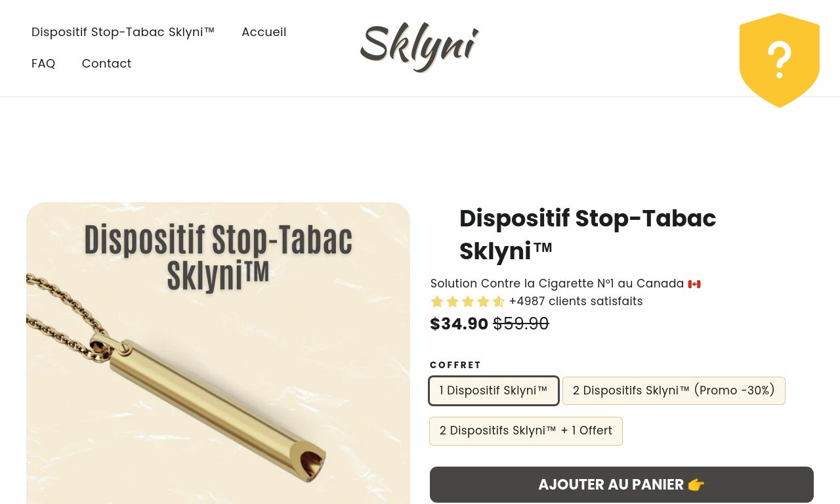Click the yellow shield question mark badge

pyautogui.click(x=779, y=60)
